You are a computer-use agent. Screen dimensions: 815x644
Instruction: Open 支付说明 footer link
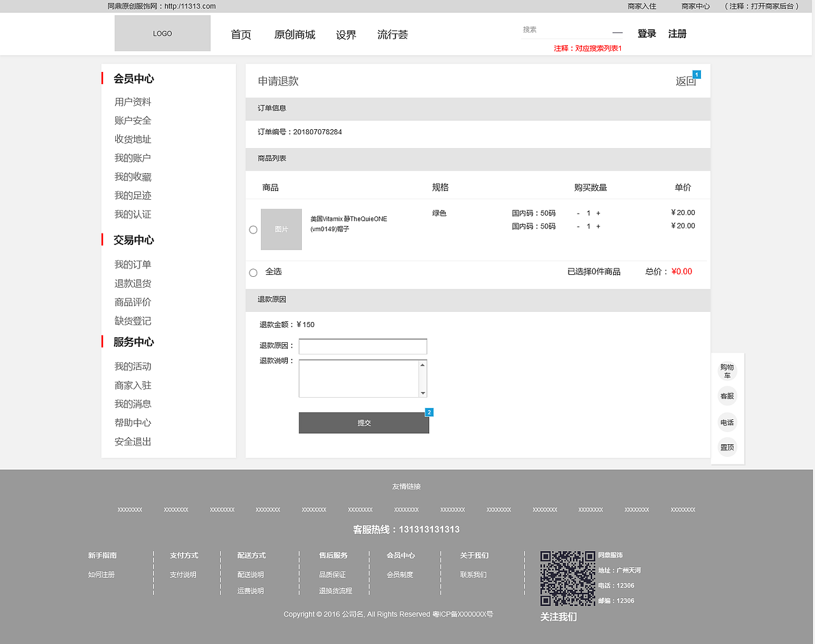coord(183,575)
